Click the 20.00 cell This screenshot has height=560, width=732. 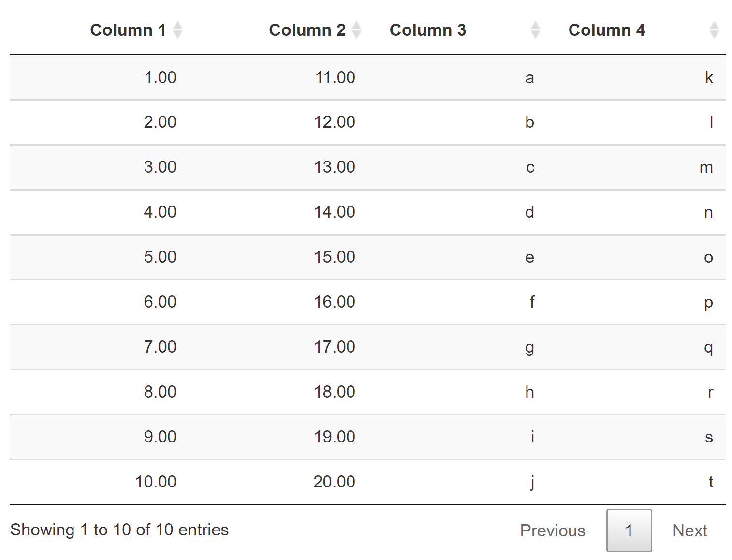[x=334, y=482]
